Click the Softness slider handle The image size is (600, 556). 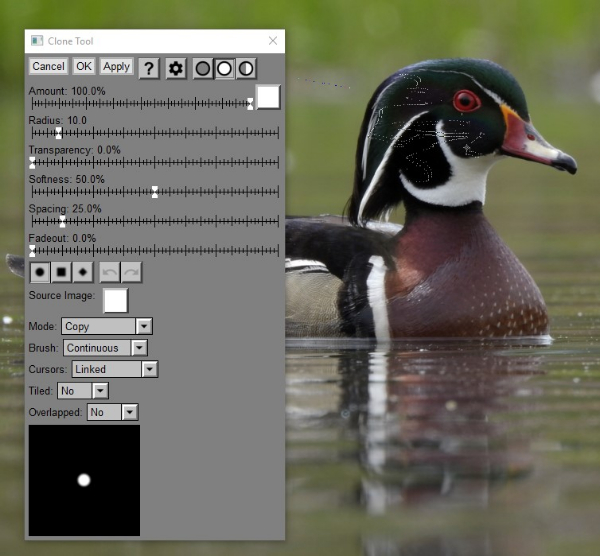point(155,191)
